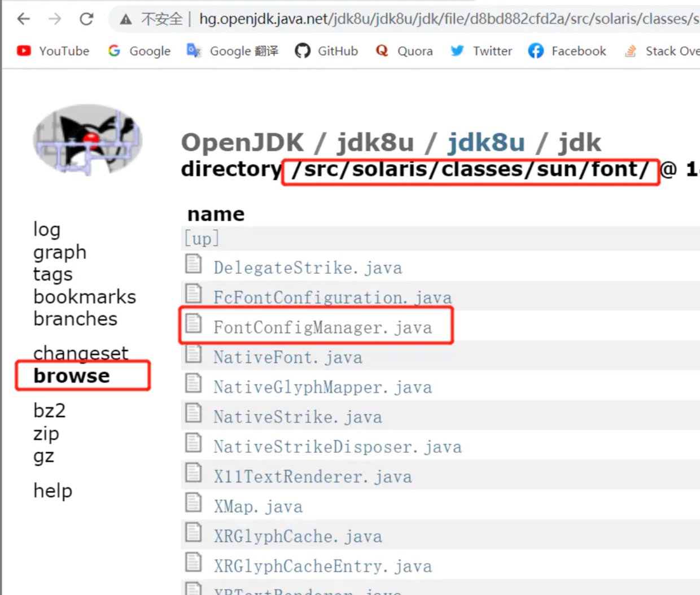
Task: Click file icon beside NativeFont.java
Action: (194, 353)
